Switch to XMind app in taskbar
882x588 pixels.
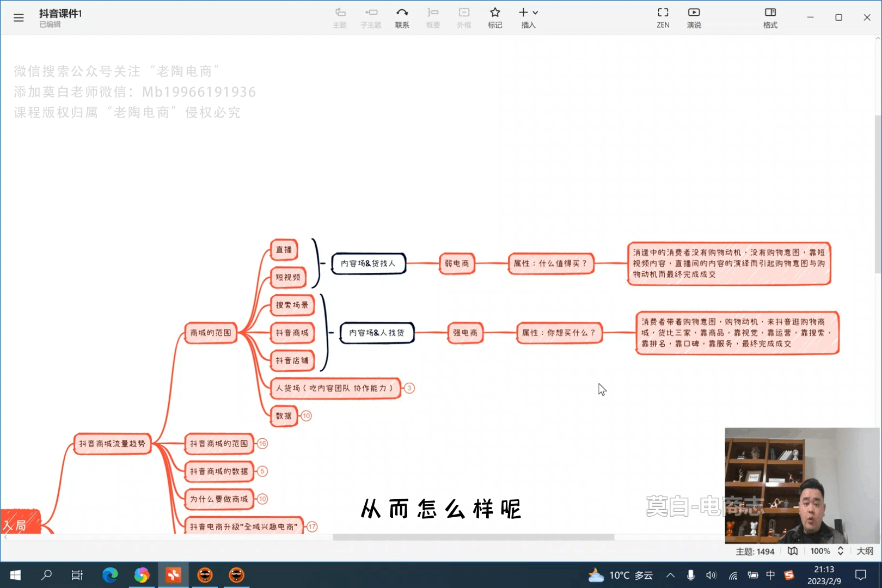pyautogui.click(x=173, y=575)
